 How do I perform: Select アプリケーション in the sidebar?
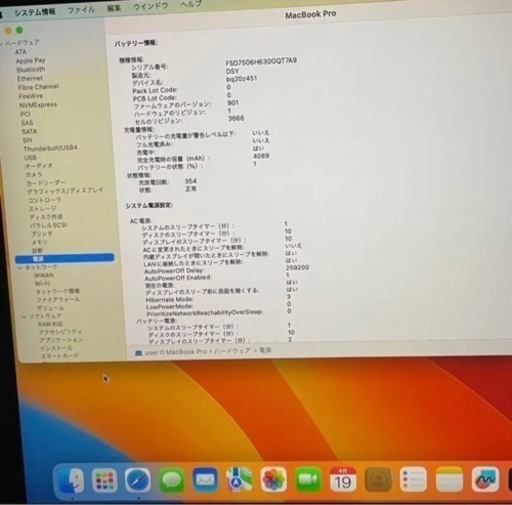click(61, 340)
